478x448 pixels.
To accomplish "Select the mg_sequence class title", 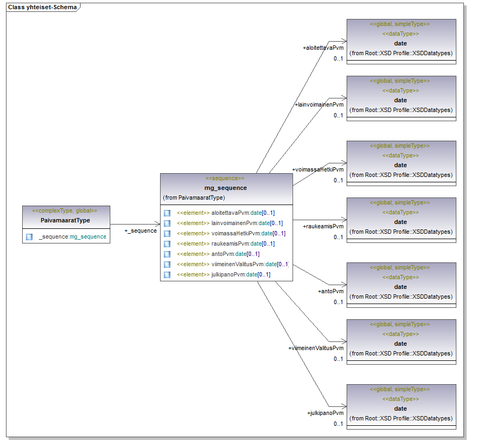I will tap(225, 188).
